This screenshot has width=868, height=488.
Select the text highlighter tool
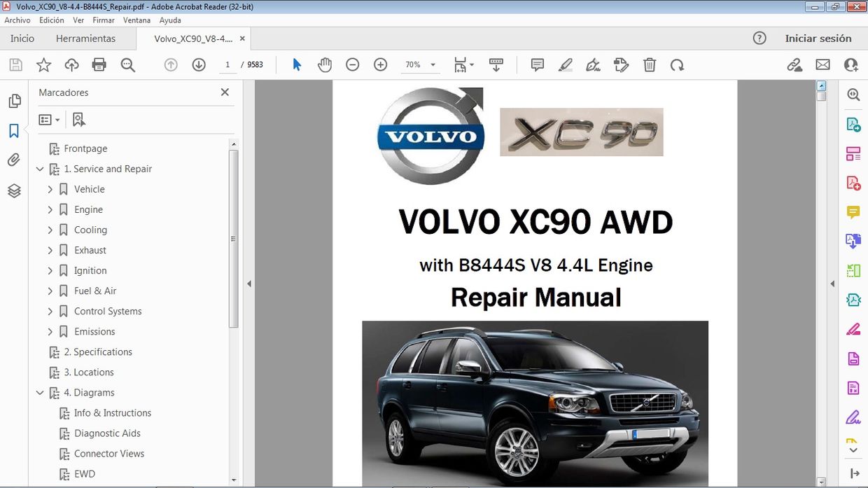[565, 64]
